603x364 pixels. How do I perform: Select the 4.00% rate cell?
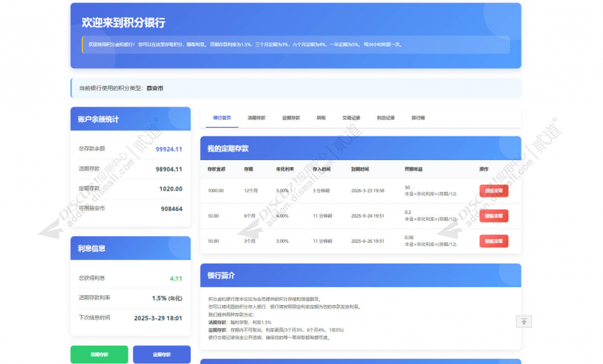[282, 216]
